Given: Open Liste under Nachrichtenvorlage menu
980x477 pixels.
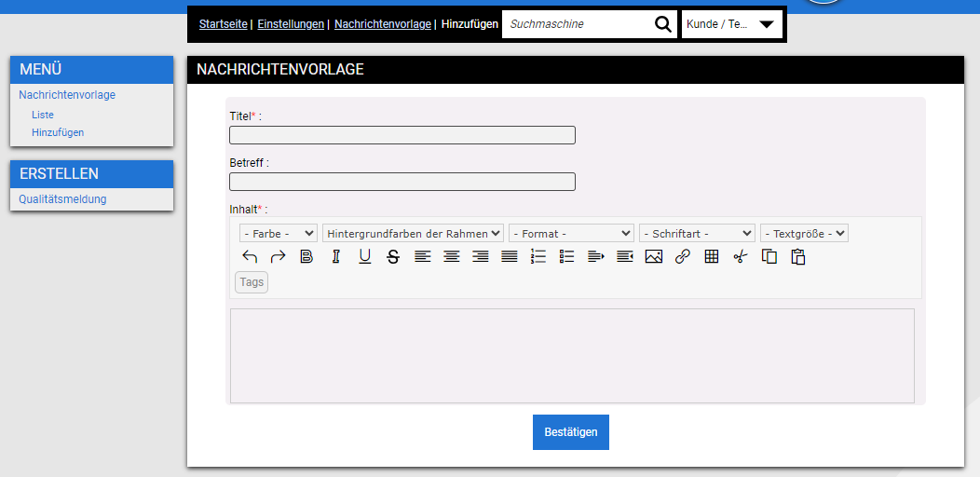Looking at the screenshot, I should click(x=43, y=115).
